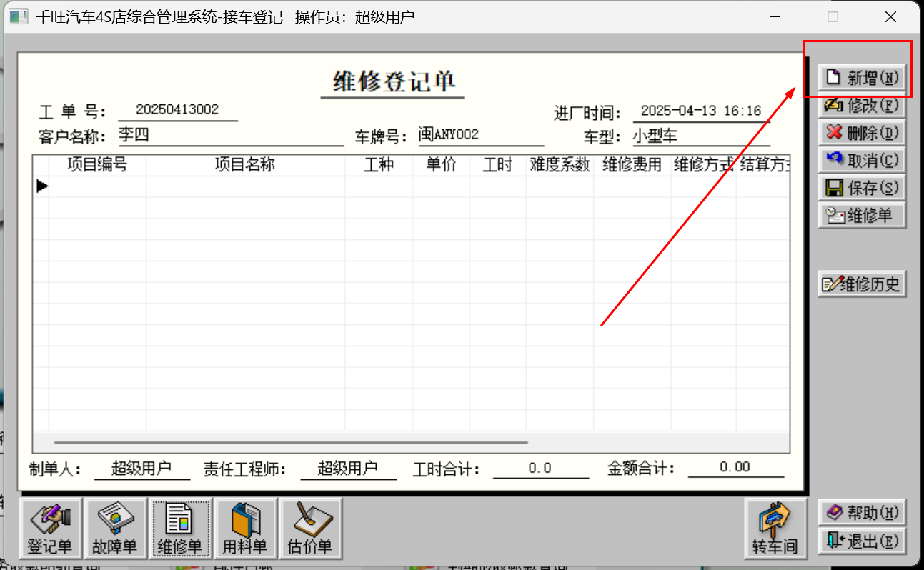The image size is (924, 570).
Task: Click the 工种 column header
Action: pos(379,165)
